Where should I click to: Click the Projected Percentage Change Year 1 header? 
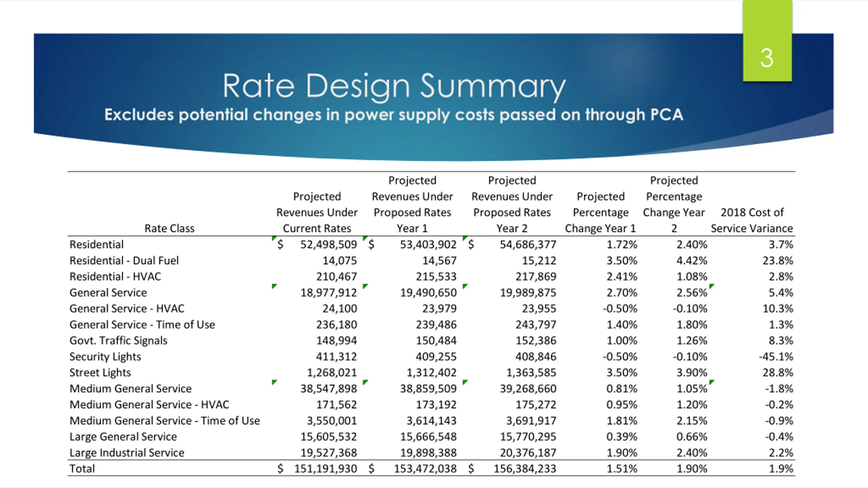600,212
